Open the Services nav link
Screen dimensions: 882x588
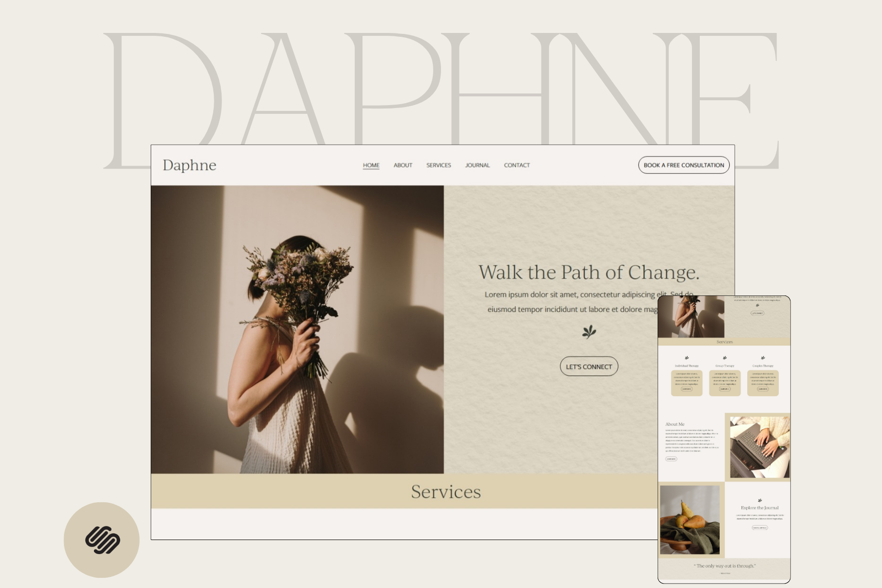point(439,165)
